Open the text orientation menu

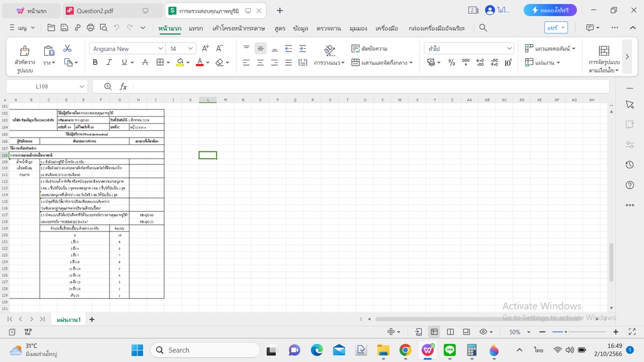(x=329, y=55)
